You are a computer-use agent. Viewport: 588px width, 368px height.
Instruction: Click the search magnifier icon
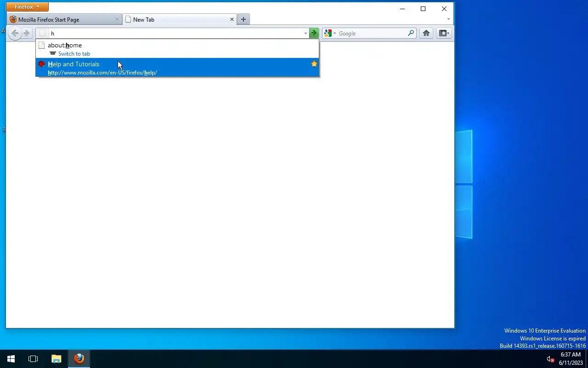pos(411,33)
